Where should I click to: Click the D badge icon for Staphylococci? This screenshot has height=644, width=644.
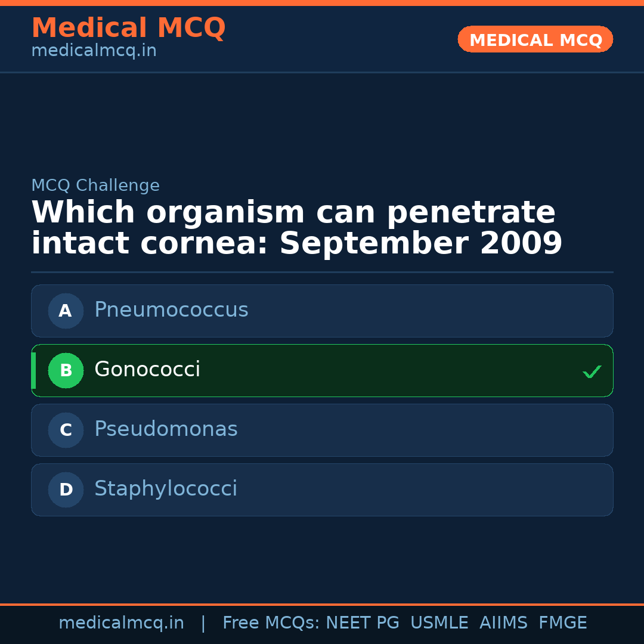click(66, 490)
